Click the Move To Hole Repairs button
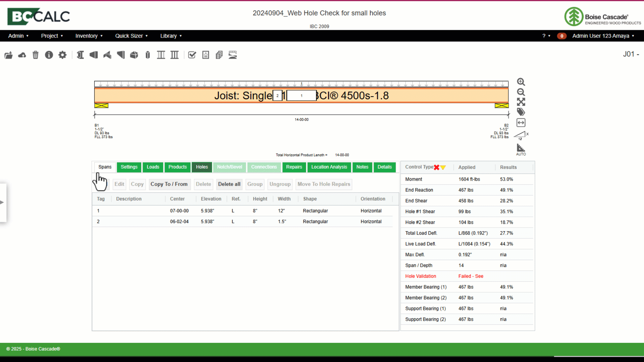Image resolution: width=644 pixels, height=362 pixels. [x=324, y=184]
